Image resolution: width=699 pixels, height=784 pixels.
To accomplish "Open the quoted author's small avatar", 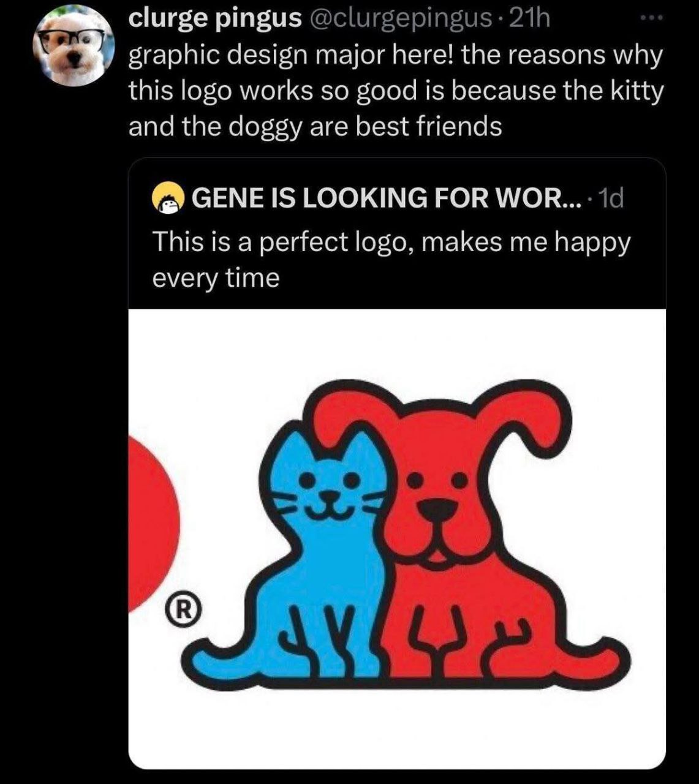I will tap(168, 198).
